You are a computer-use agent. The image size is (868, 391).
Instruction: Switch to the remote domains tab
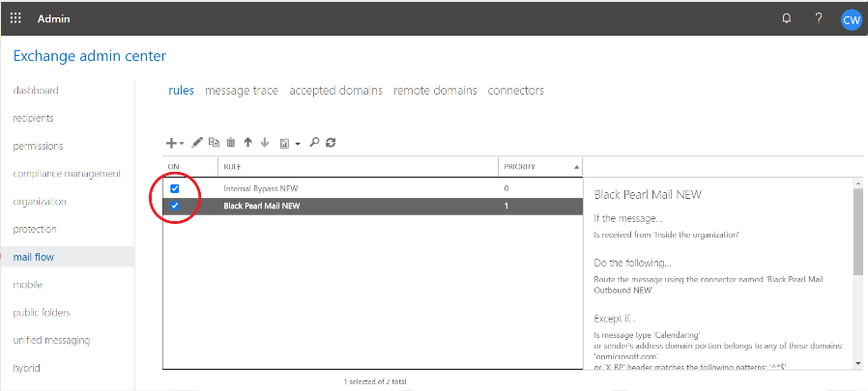[435, 90]
